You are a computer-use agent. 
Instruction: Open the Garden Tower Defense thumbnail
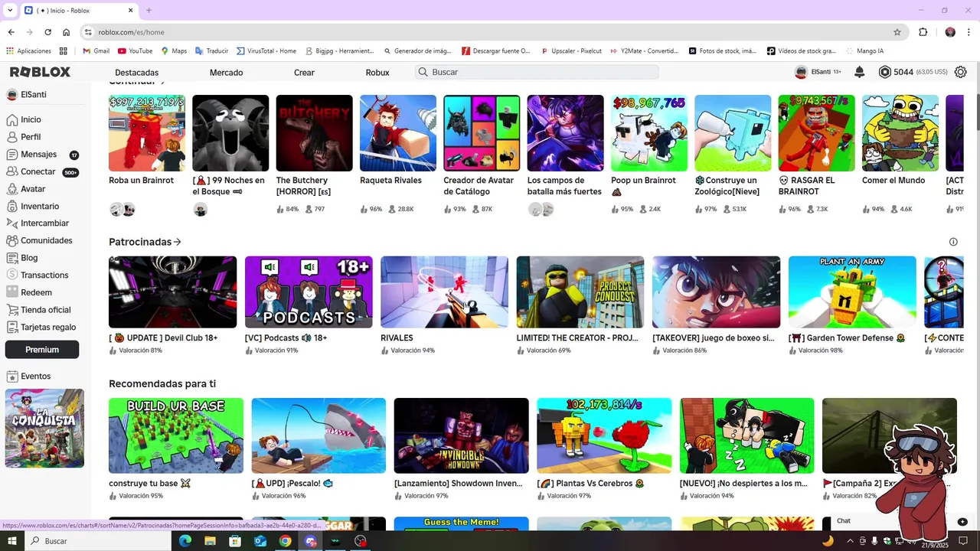coord(852,292)
